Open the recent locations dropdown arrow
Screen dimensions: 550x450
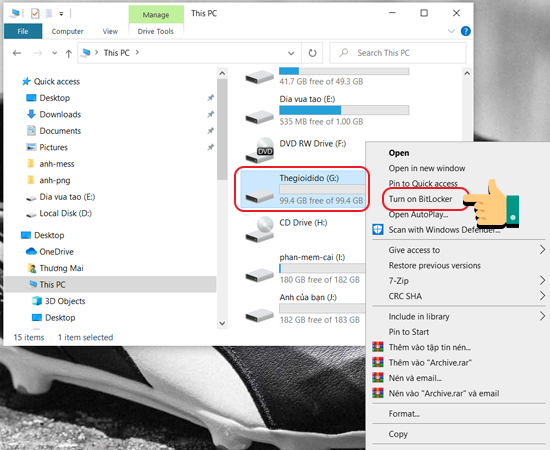54,53
